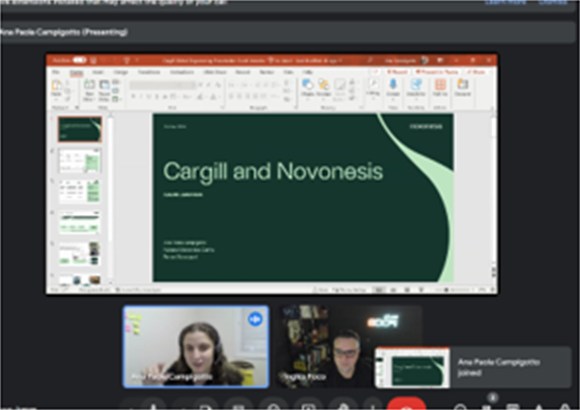Screen dimensions: 580x410
Task: Open the Animations ribbon tab
Action: (x=182, y=72)
